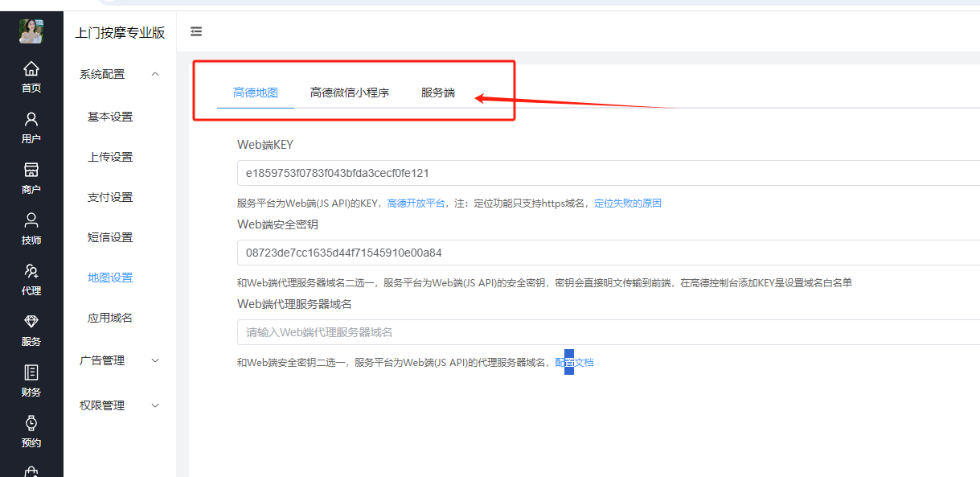Screen dimensions: 980x477
Task: Click the Web端安全密钥 input field
Action: pos(609,253)
